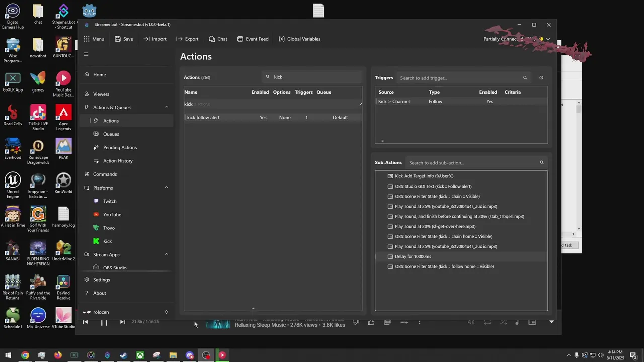
Task: Click the Search to add trigger field
Action: pyautogui.click(x=463, y=78)
